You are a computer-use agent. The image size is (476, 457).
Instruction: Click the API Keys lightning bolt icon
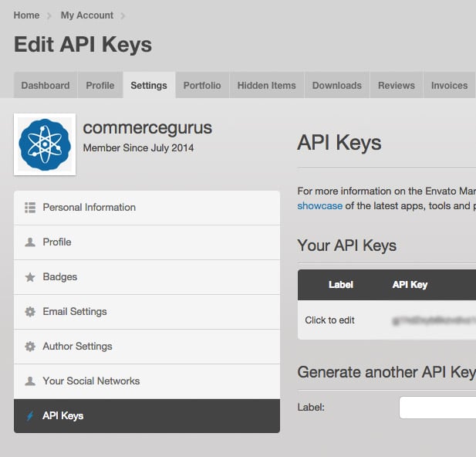(30, 415)
